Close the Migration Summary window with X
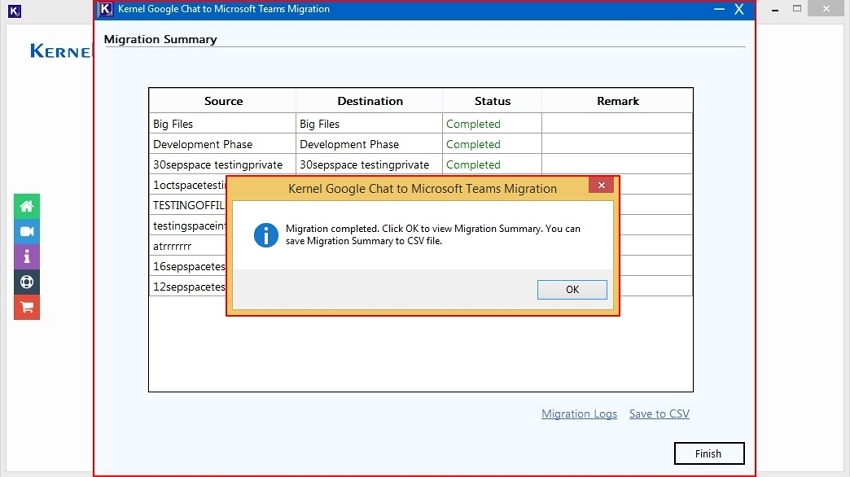The height and width of the screenshot is (477, 850). [739, 9]
